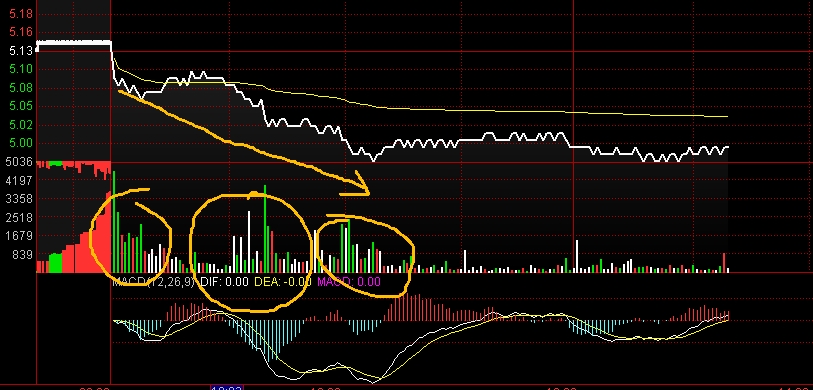Select the yellow DEA: -0.00 readout
Image resolution: width=813 pixels, height=390 pixels.
283,282
